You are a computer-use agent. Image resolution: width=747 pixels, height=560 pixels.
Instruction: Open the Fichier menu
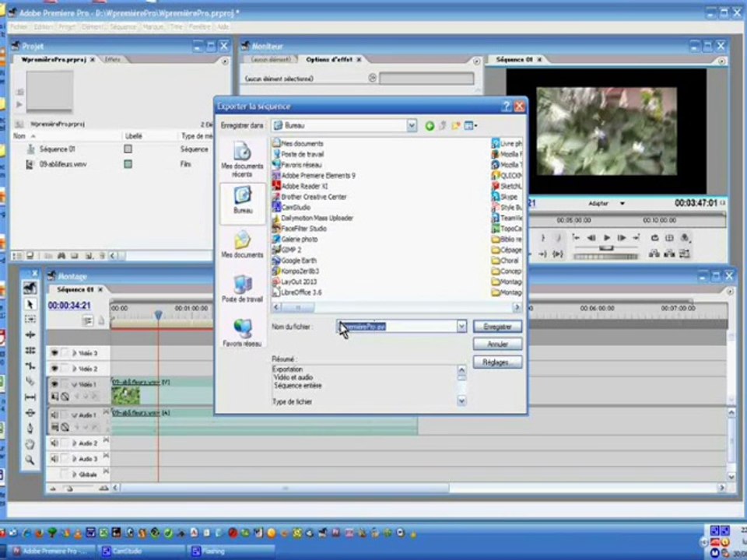tap(19, 26)
